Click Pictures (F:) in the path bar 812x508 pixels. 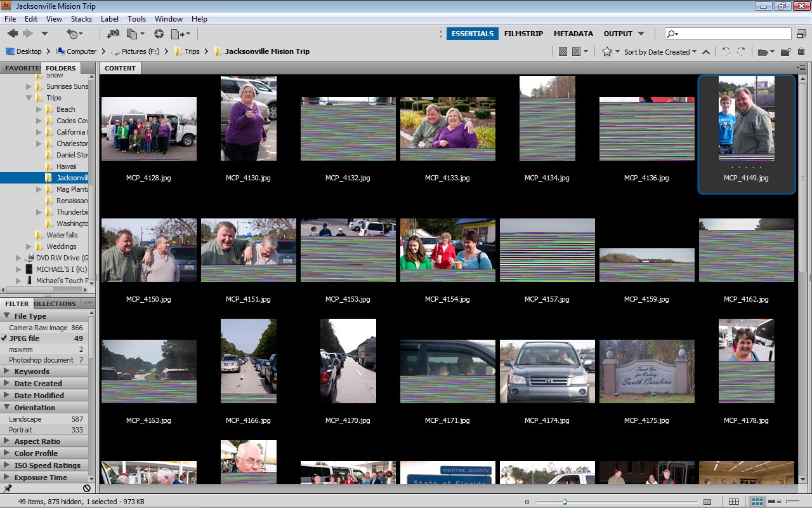point(135,51)
